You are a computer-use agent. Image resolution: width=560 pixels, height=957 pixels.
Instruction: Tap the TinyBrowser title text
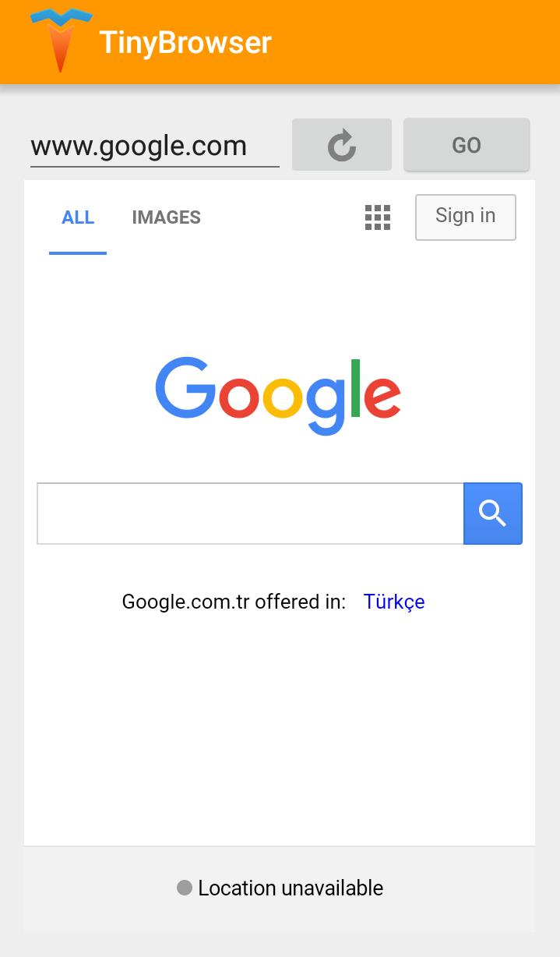[185, 42]
